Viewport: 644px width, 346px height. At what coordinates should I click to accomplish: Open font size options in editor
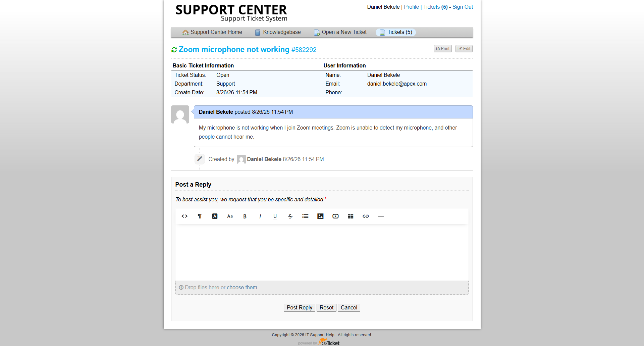click(x=230, y=216)
